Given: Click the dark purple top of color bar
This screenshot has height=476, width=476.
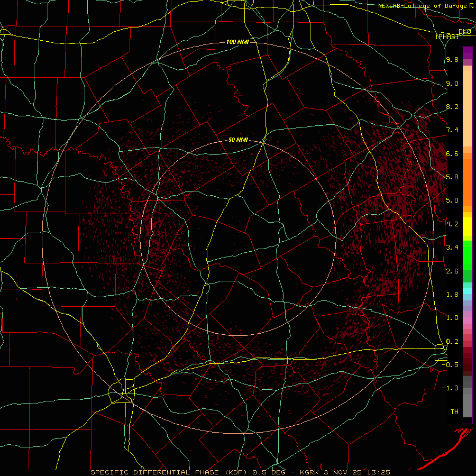Looking at the screenshot, I should click(x=467, y=53).
